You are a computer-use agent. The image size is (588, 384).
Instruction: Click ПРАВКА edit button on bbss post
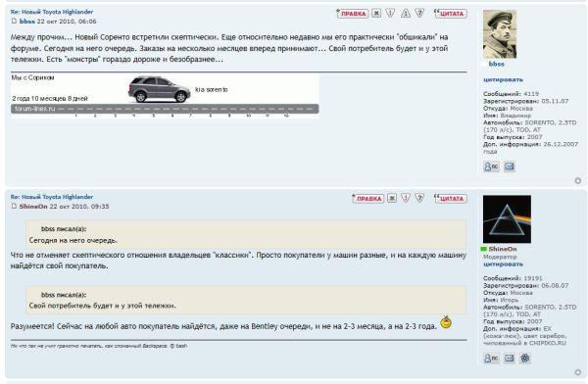pyautogui.click(x=353, y=14)
